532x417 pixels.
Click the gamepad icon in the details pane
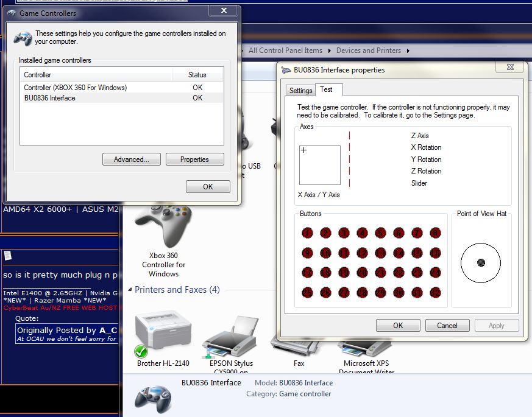point(154,399)
